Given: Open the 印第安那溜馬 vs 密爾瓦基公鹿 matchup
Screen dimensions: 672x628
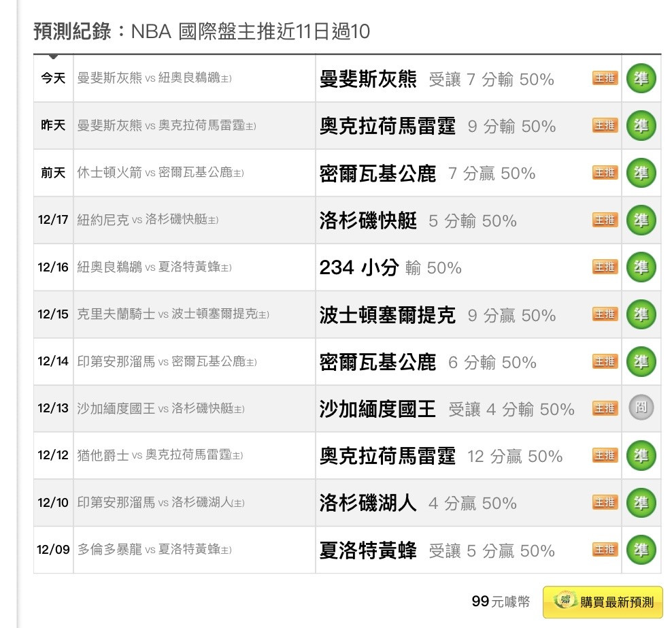Looking at the screenshot, I should [167, 361].
